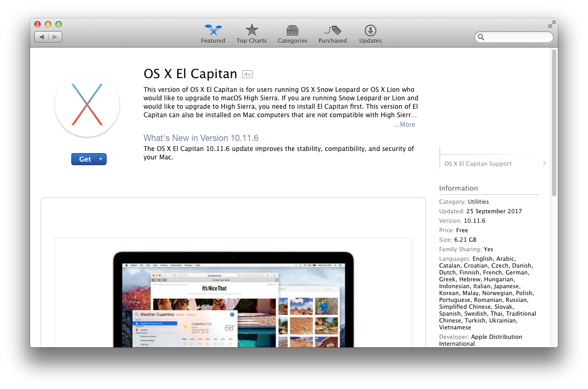
Task: Go back with the left arrow
Action: [42, 37]
